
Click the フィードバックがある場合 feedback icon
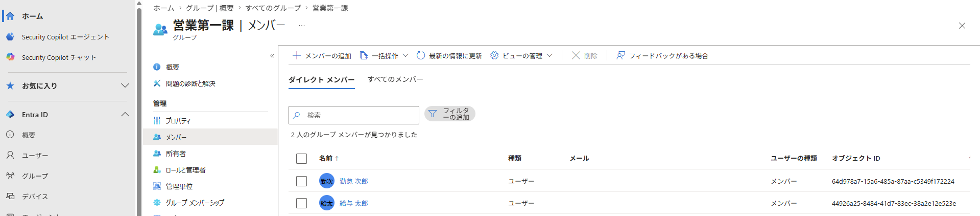pos(620,55)
